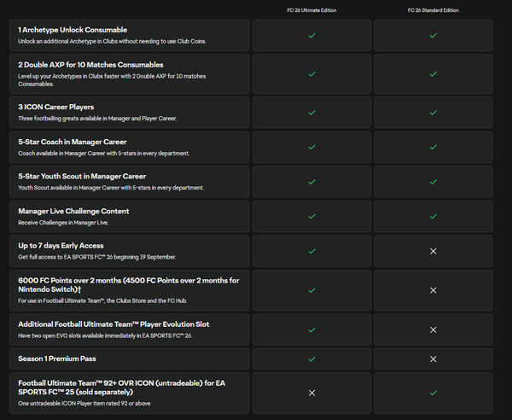Click the Up to 7 days Early Access heading
This screenshot has height=420, width=512.
click(61, 246)
